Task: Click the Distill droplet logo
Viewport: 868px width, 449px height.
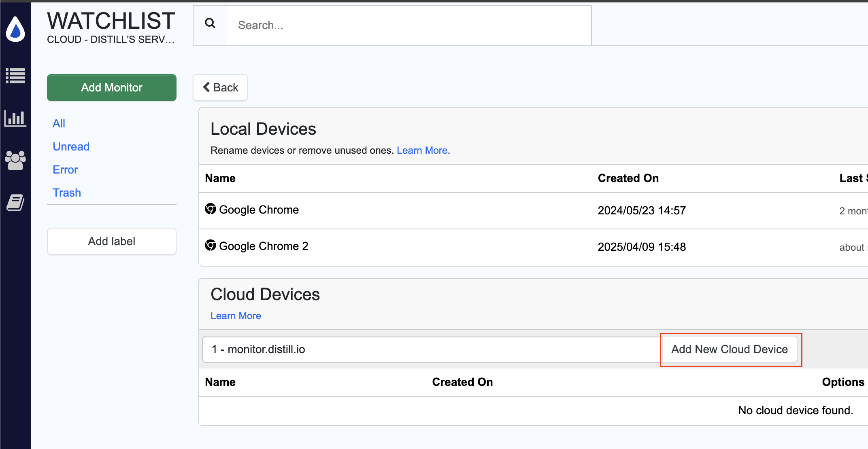Action: click(16, 29)
